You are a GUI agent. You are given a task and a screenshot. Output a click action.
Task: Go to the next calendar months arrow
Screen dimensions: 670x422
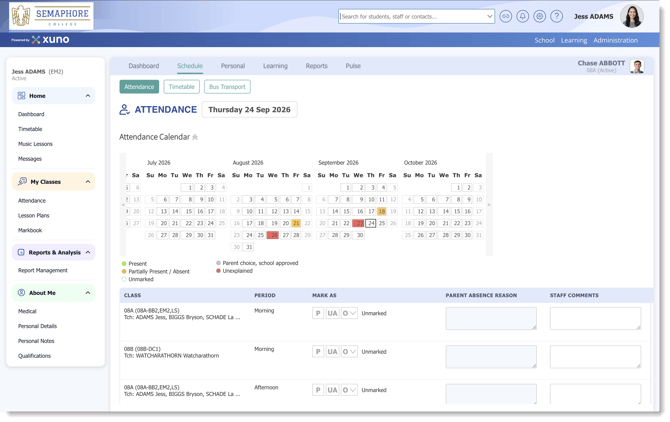pos(489,205)
